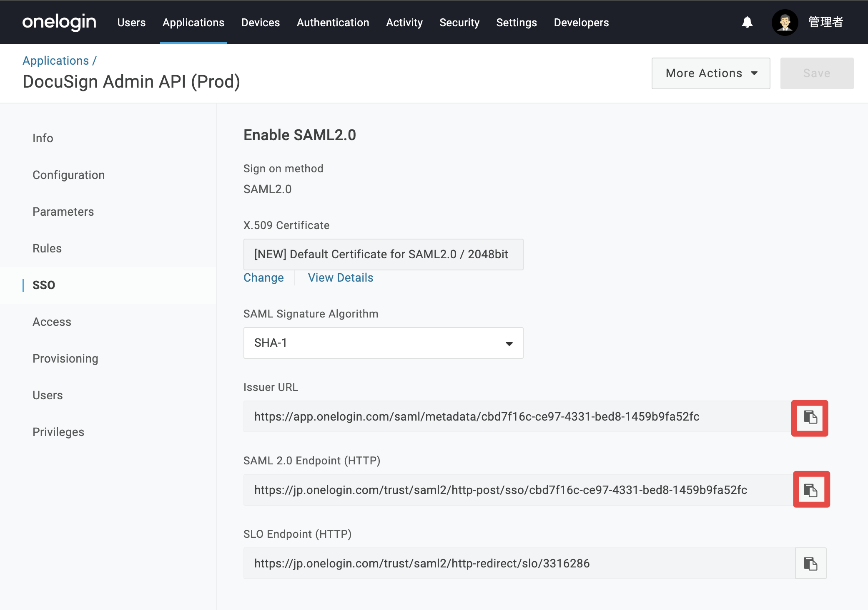Open the Security navigation menu
The height and width of the screenshot is (610, 868).
[x=459, y=23]
